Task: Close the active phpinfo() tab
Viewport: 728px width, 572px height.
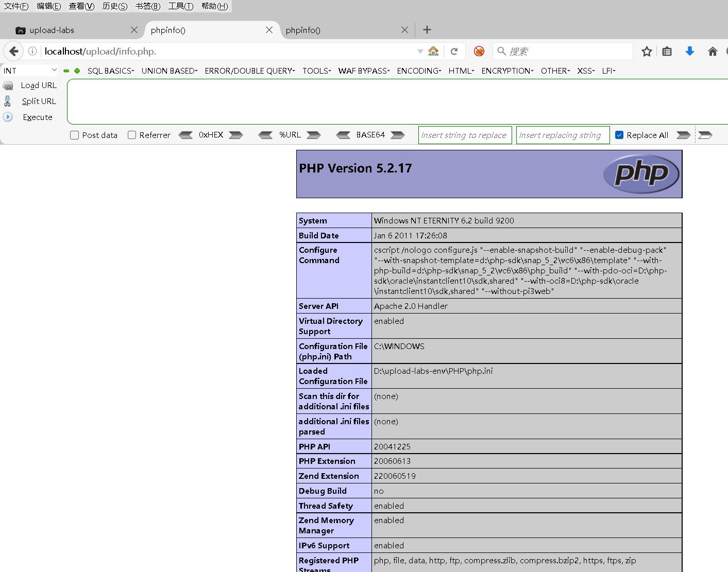Action: coord(269,30)
